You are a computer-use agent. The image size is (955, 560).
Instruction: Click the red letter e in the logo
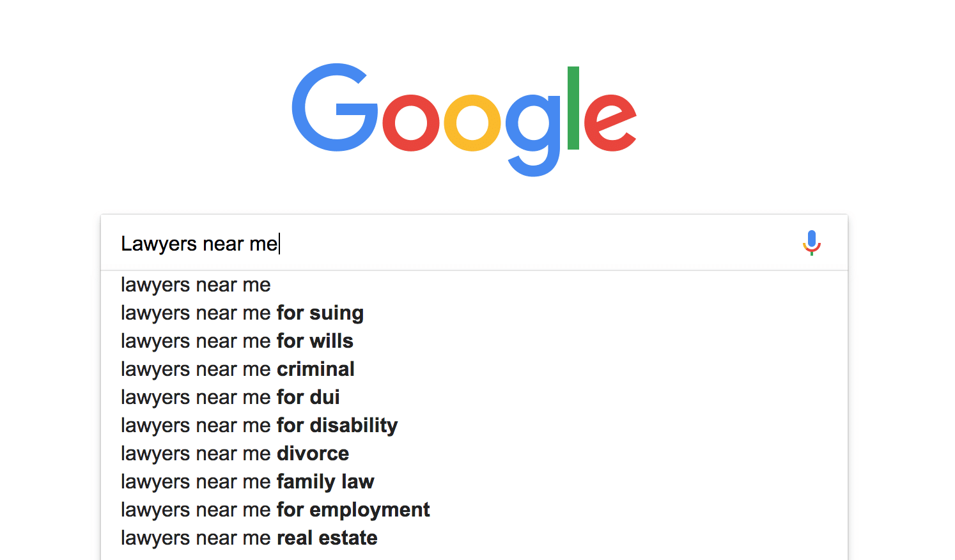(x=610, y=123)
